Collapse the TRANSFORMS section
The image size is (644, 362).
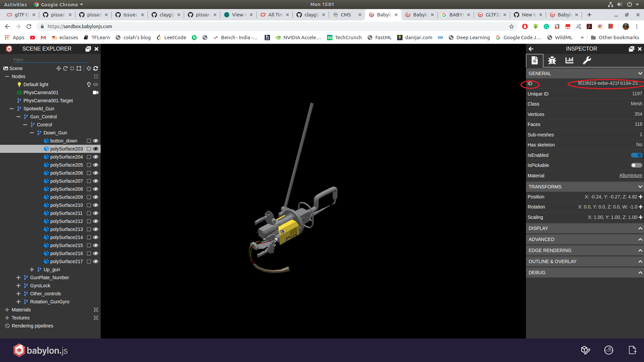[585, 187]
